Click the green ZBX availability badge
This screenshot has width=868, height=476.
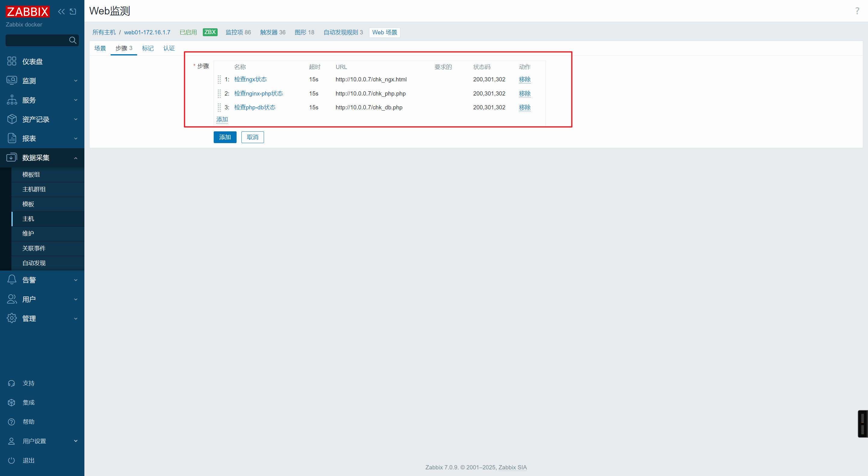coord(210,32)
